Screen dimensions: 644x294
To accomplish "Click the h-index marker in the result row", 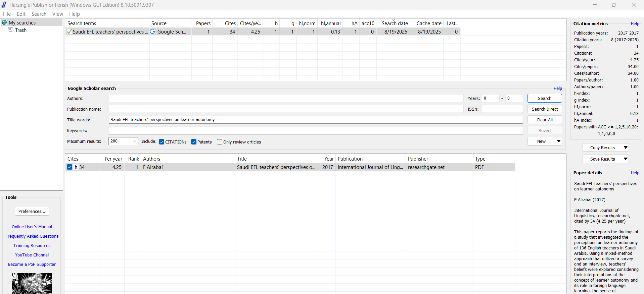I will click(x=76, y=167).
